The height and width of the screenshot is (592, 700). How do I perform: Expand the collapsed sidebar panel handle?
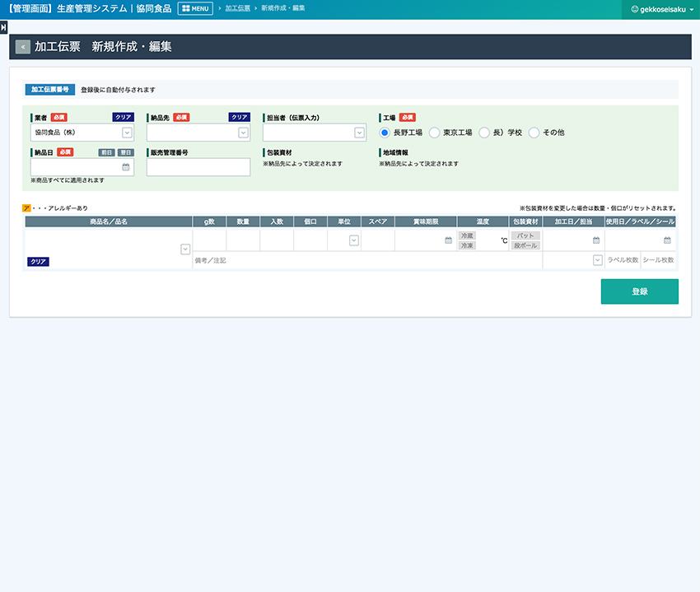pyautogui.click(x=3, y=27)
